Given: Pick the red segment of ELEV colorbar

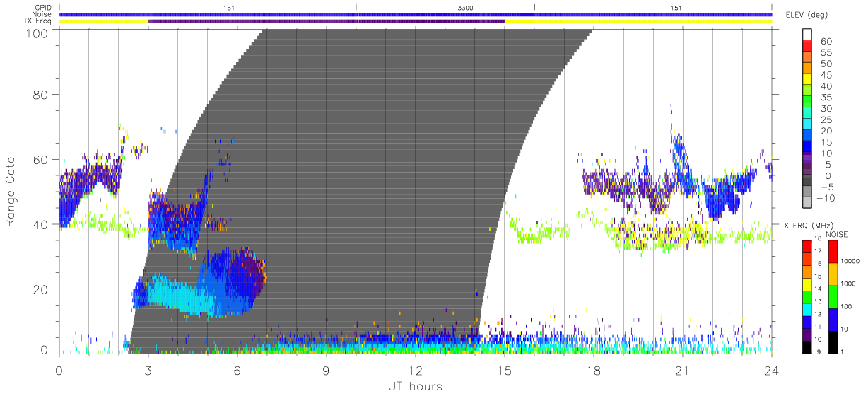Looking at the screenshot, I should coord(808,47).
